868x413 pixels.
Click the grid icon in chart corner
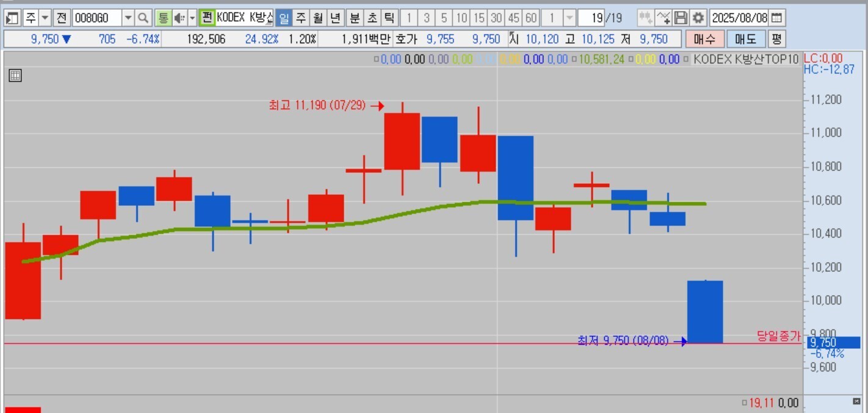coord(16,76)
